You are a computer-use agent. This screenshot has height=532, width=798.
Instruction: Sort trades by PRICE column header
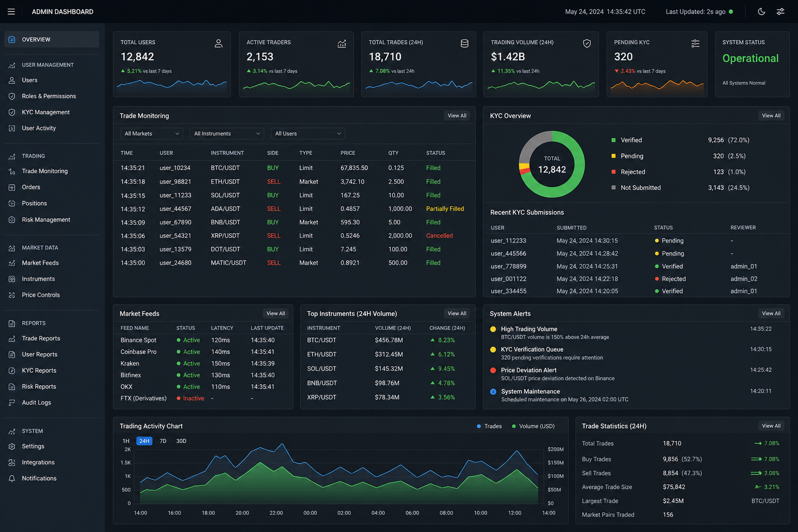[x=348, y=153]
